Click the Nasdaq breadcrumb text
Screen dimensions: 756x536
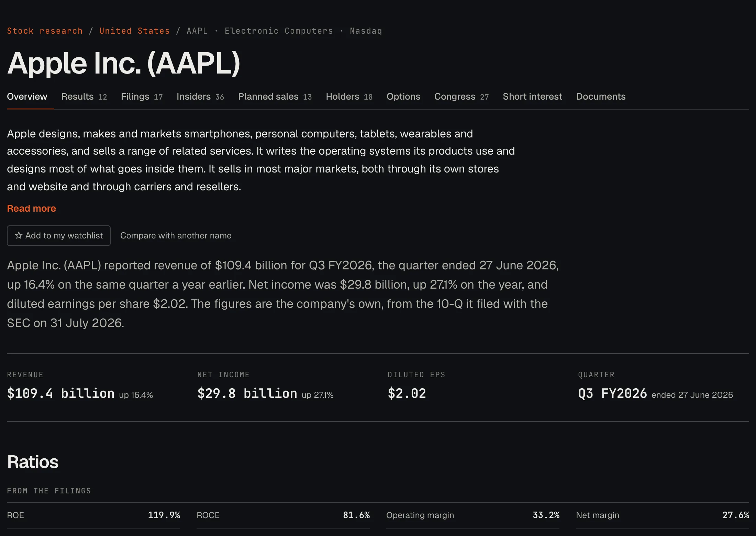[x=366, y=31]
